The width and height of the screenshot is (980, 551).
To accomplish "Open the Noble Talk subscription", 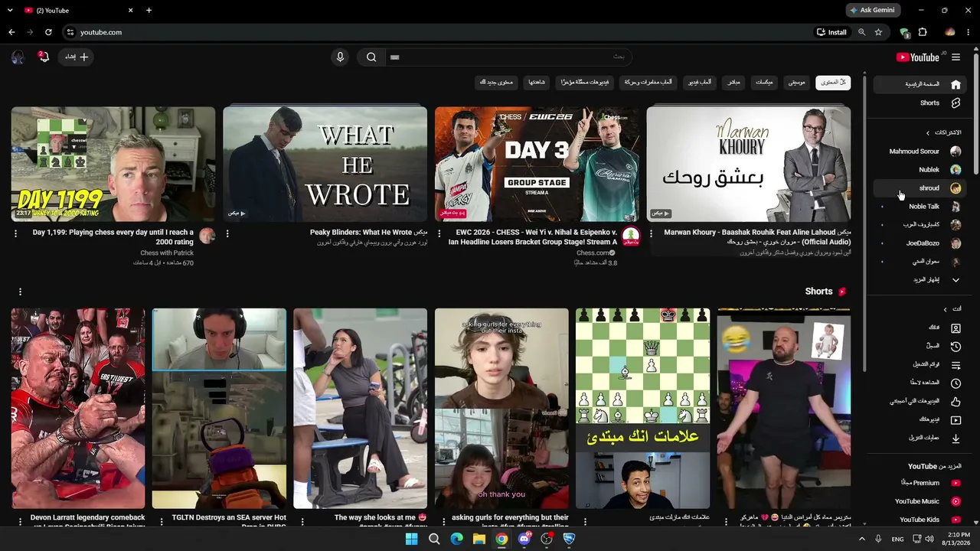I will [921, 207].
